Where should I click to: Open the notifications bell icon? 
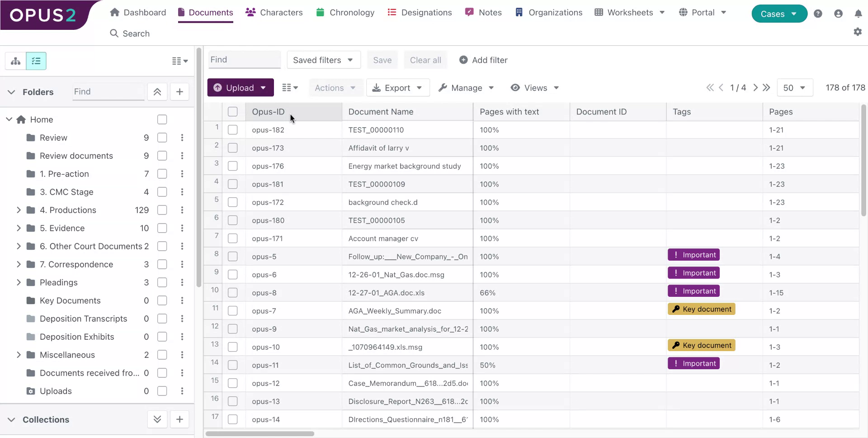click(859, 14)
